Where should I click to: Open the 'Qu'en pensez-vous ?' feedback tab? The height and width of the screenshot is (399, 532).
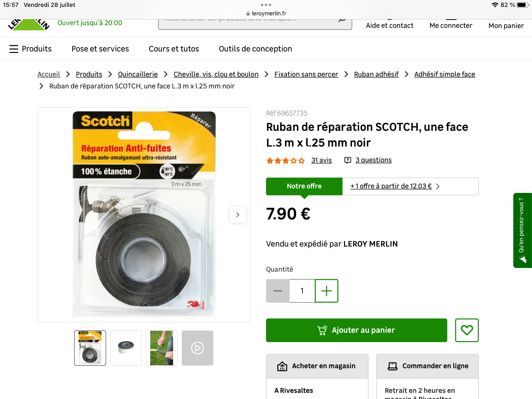click(x=522, y=230)
